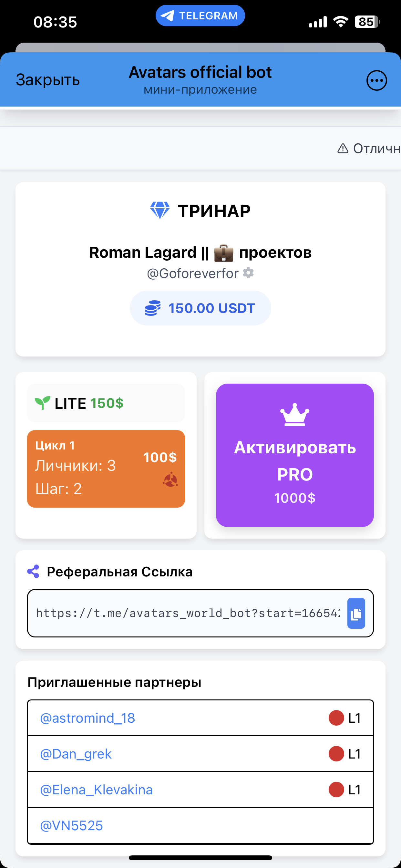The height and width of the screenshot is (868, 401).
Task: Open partner @VN5525 profile
Action: 71,826
